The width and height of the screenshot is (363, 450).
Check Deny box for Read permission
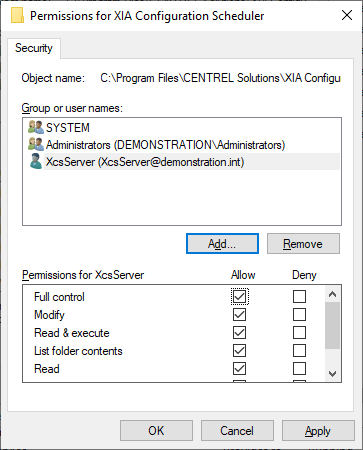click(x=299, y=369)
